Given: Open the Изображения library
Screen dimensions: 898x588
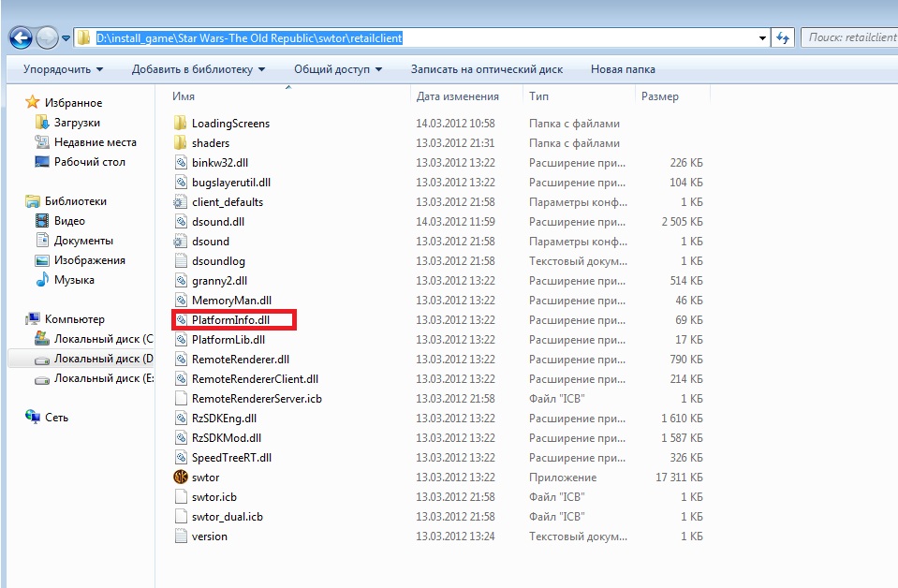Looking at the screenshot, I should tap(89, 260).
